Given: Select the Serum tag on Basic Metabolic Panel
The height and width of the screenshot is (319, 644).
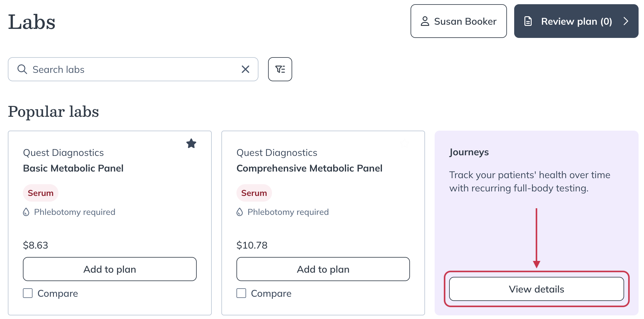Looking at the screenshot, I should click(x=41, y=193).
